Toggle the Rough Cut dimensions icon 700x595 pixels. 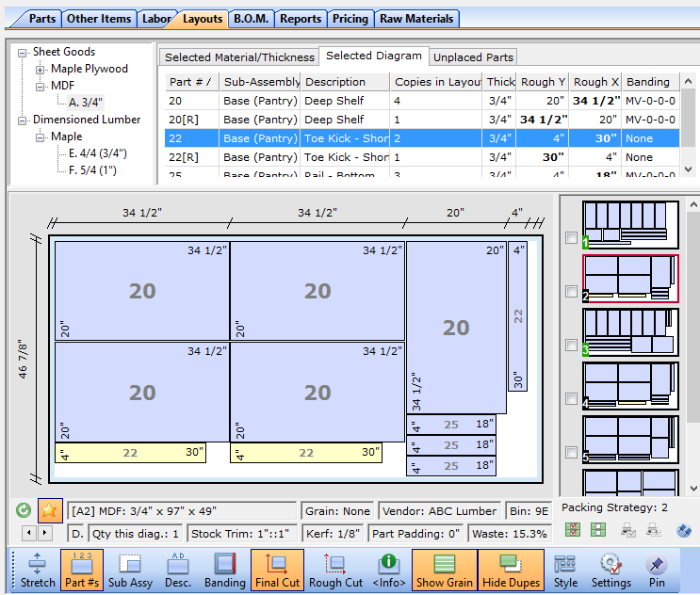coord(335,570)
